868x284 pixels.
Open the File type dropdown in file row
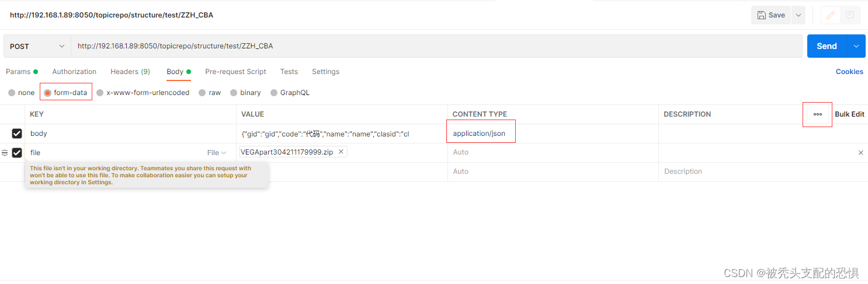tap(217, 153)
